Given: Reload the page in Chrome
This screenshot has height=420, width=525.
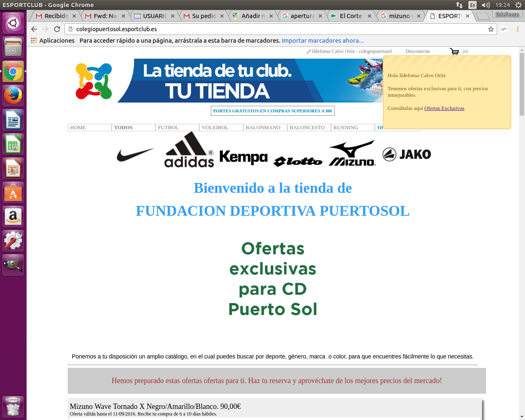Looking at the screenshot, I should [57, 29].
